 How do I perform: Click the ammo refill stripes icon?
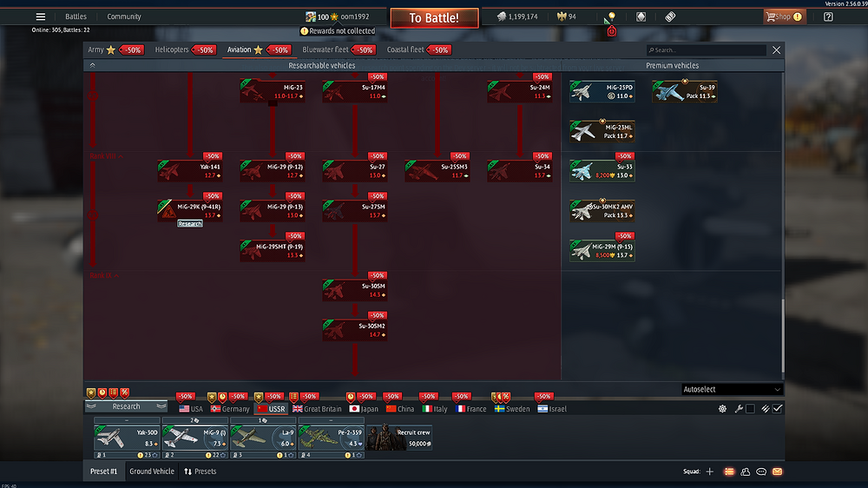tap(765, 409)
